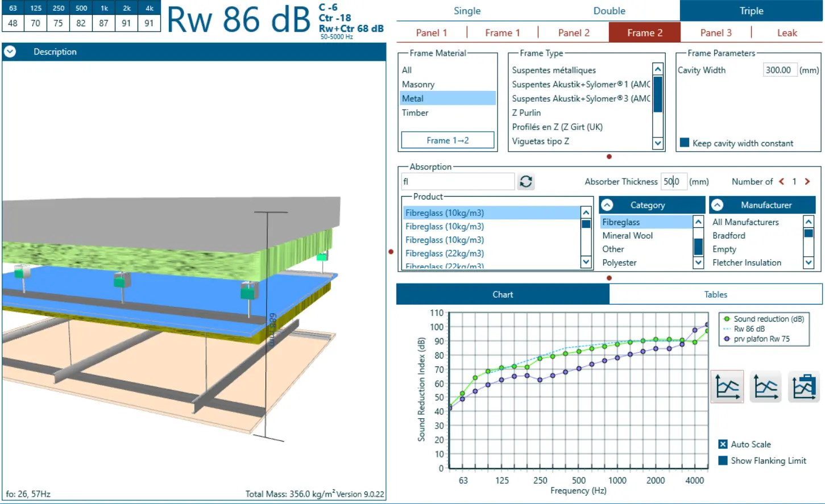825x504 pixels.
Task: Click the refresh absorption search icon
Action: click(x=526, y=181)
